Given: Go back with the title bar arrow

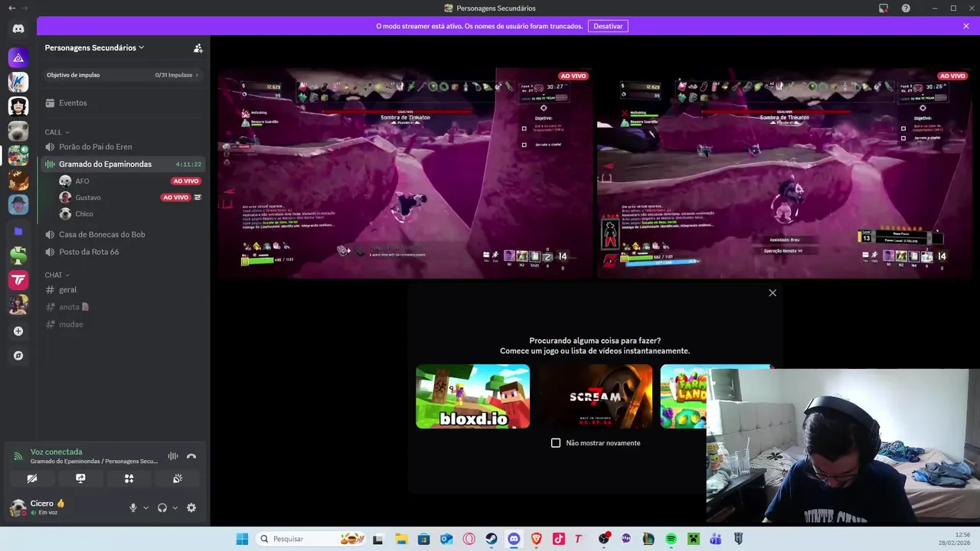Looking at the screenshot, I should click(11, 8).
